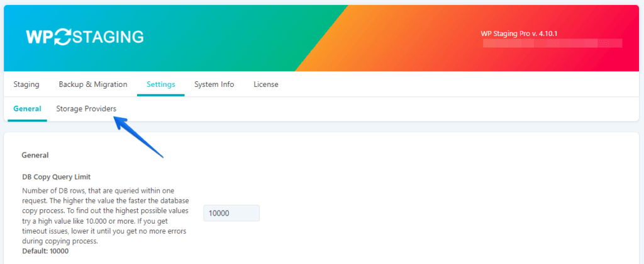
Task: Open the Storage Providers sub-tab
Action: [86, 109]
